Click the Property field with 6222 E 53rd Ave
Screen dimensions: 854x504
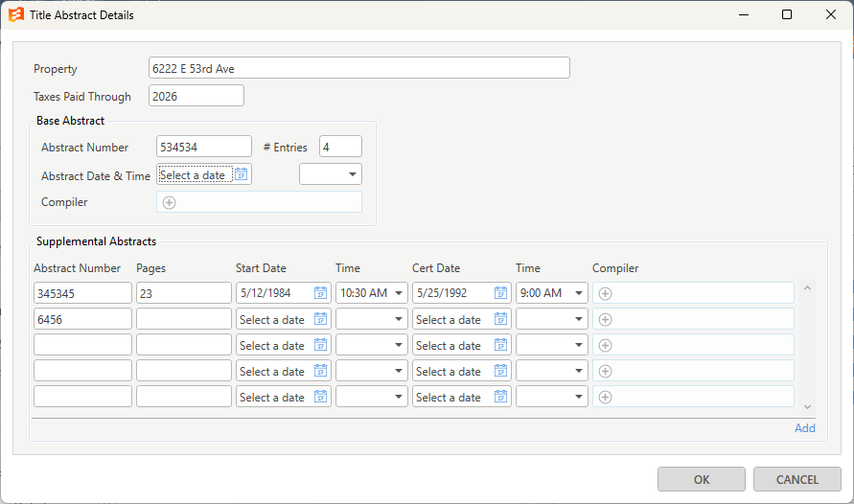pos(359,68)
